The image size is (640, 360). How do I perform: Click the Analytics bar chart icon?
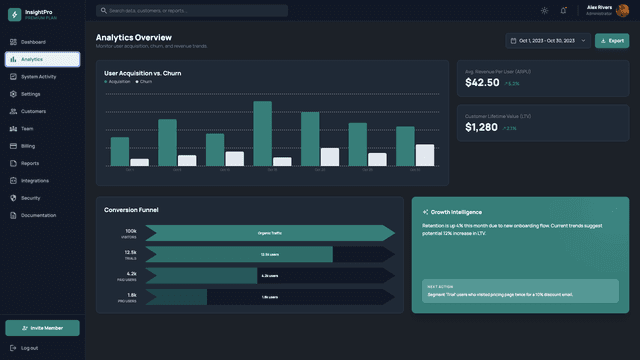click(x=13, y=59)
